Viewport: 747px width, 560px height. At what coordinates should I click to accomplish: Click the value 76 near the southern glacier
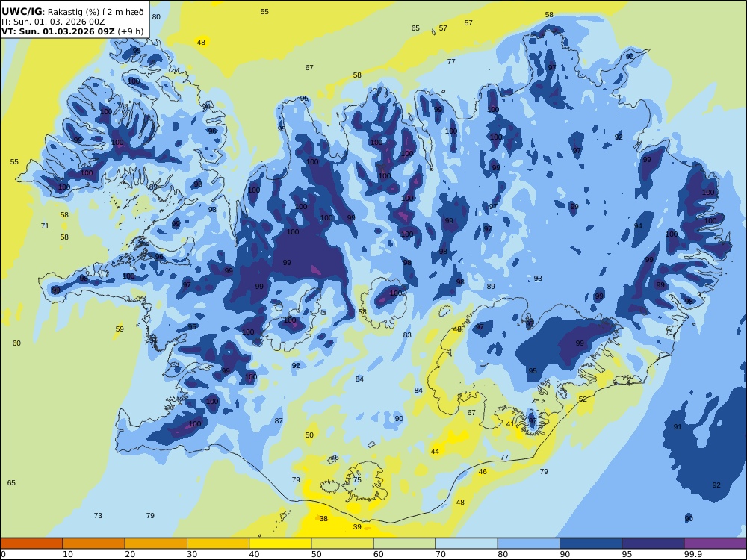click(335, 457)
